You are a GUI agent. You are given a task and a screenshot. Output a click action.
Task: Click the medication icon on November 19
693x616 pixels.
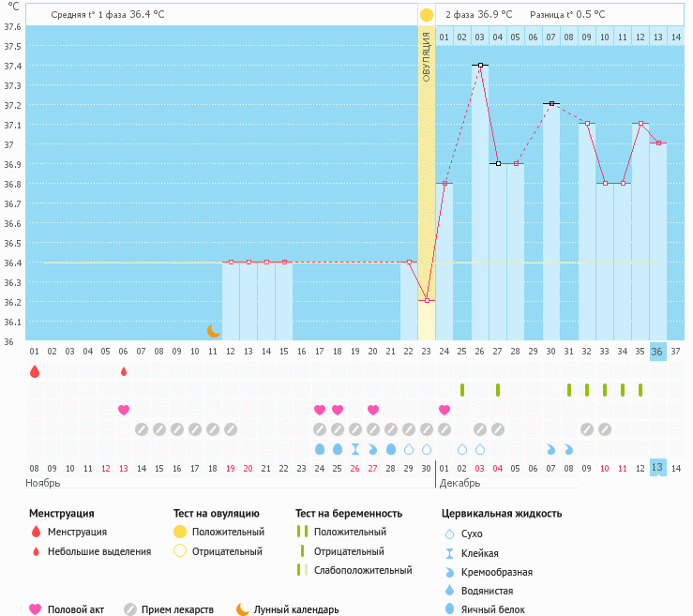click(x=231, y=429)
